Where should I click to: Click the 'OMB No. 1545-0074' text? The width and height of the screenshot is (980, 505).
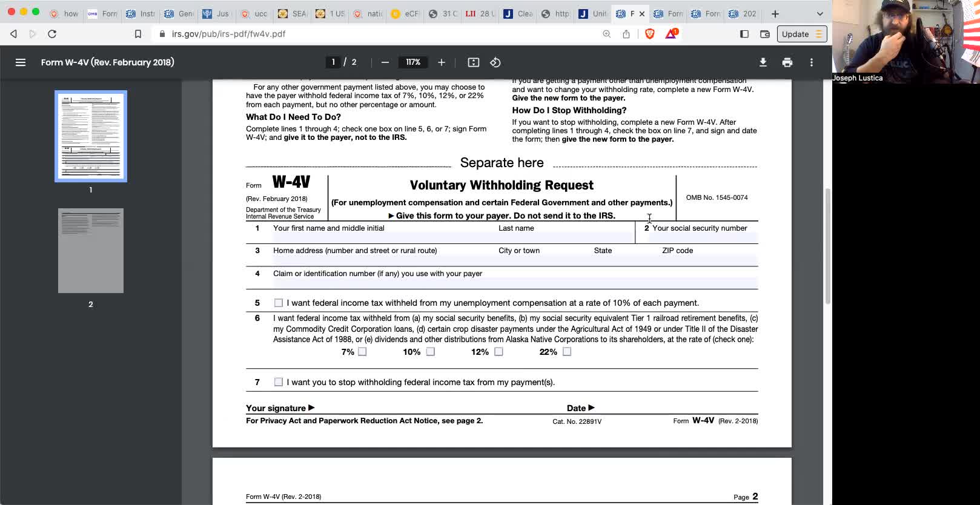717,197
